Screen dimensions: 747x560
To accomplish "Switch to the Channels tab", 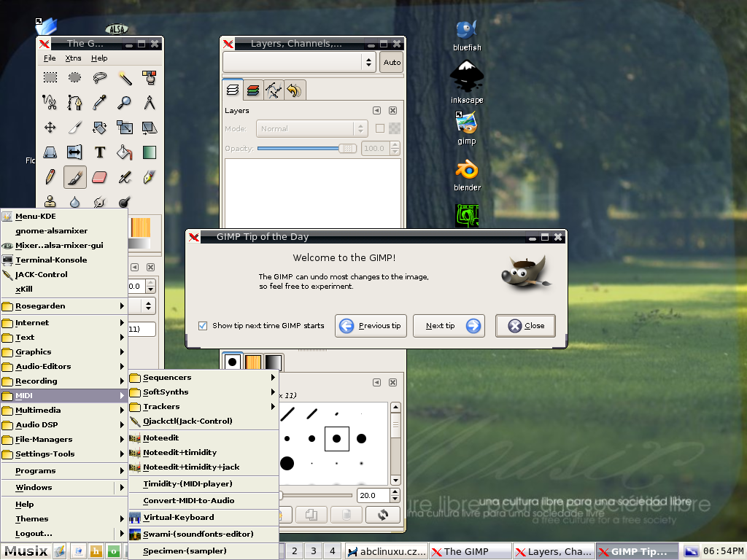I will 253,90.
